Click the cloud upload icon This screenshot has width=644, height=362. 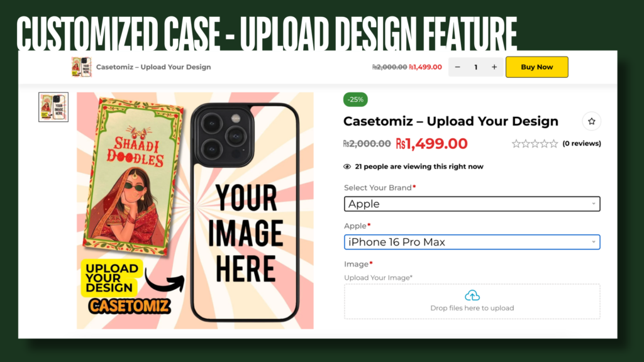(472, 295)
